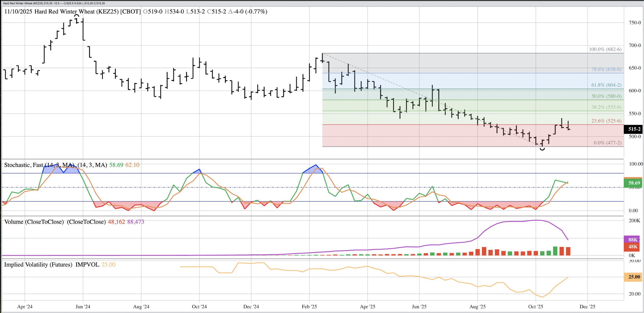Click the high marker arc above June 2024 peak
Image resolution: width=644 pixels, height=313 pixels.
click(x=76, y=16)
